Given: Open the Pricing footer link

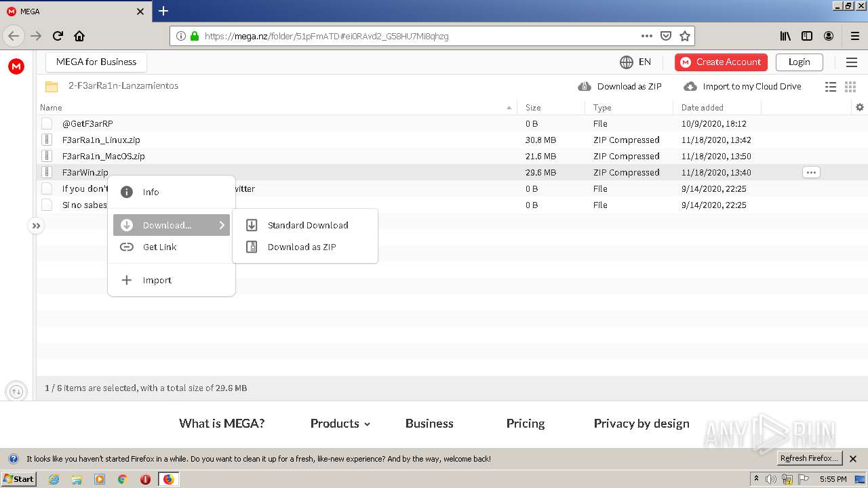Looking at the screenshot, I should tap(526, 424).
